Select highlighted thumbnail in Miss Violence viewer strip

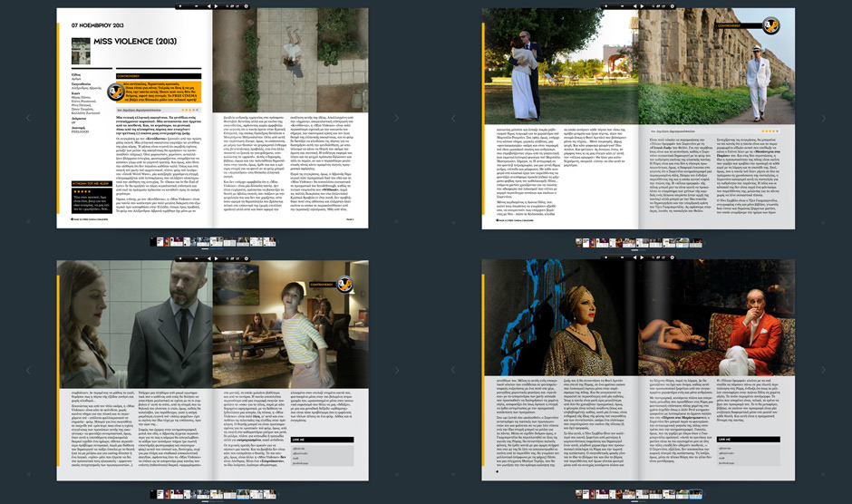(x=217, y=242)
